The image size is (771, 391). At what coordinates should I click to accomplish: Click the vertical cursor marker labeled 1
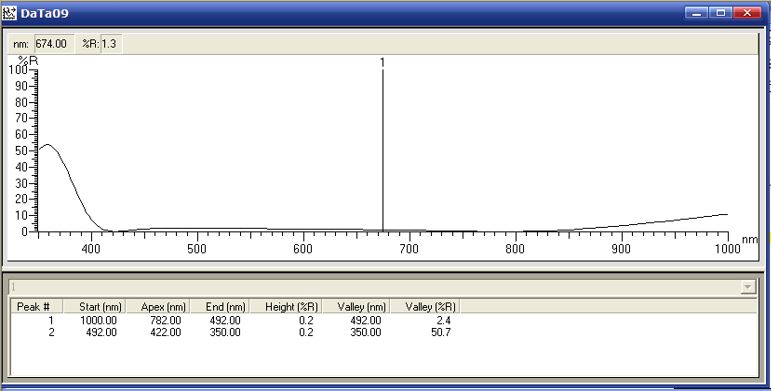(x=383, y=148)
